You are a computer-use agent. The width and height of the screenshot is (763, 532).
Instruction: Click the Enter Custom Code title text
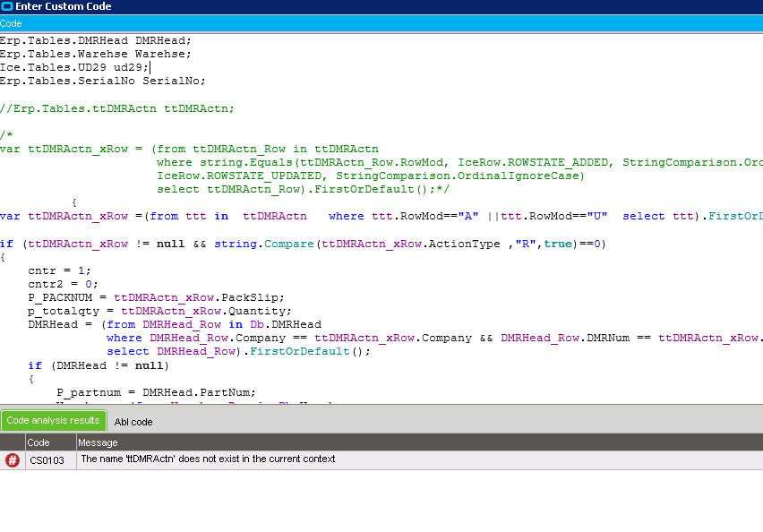[x=64, y=6]
